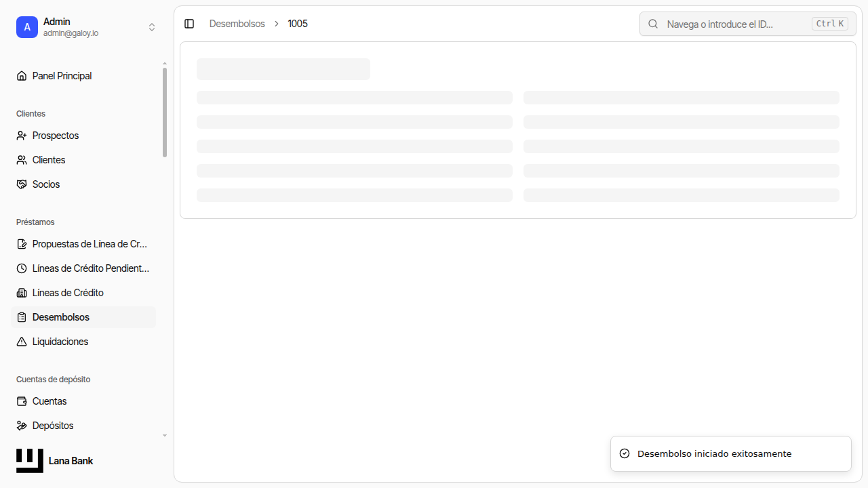Select Desembolsos in the sidebar
868x488 pixels.
pyautogui.click(x=83, y=317)
